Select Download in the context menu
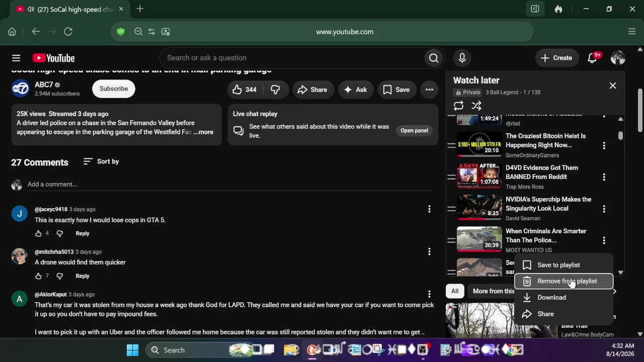This screenshot has width=644, height=362. point(563,297)
